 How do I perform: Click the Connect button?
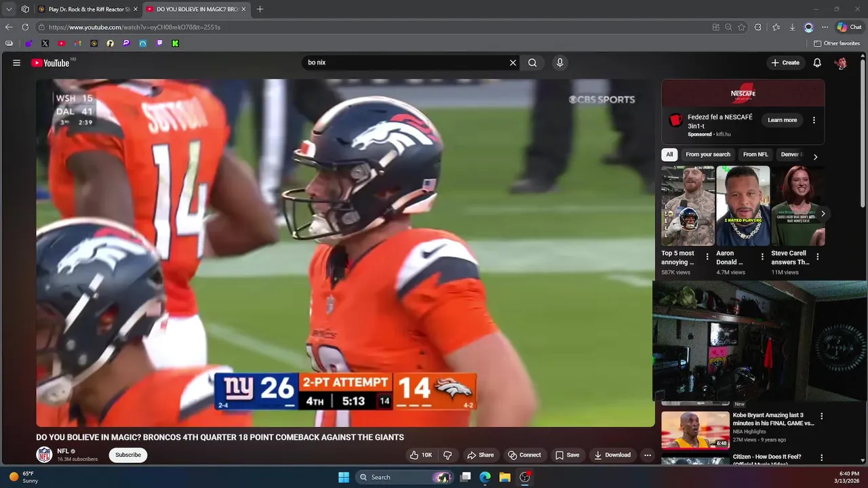pos(525,455)
